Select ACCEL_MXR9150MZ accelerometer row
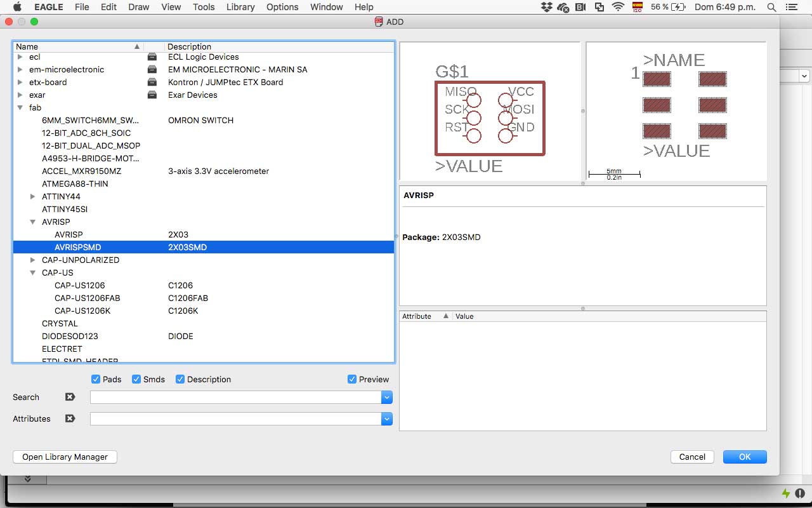This screenshot has width=812, height=508. point(204,171)
